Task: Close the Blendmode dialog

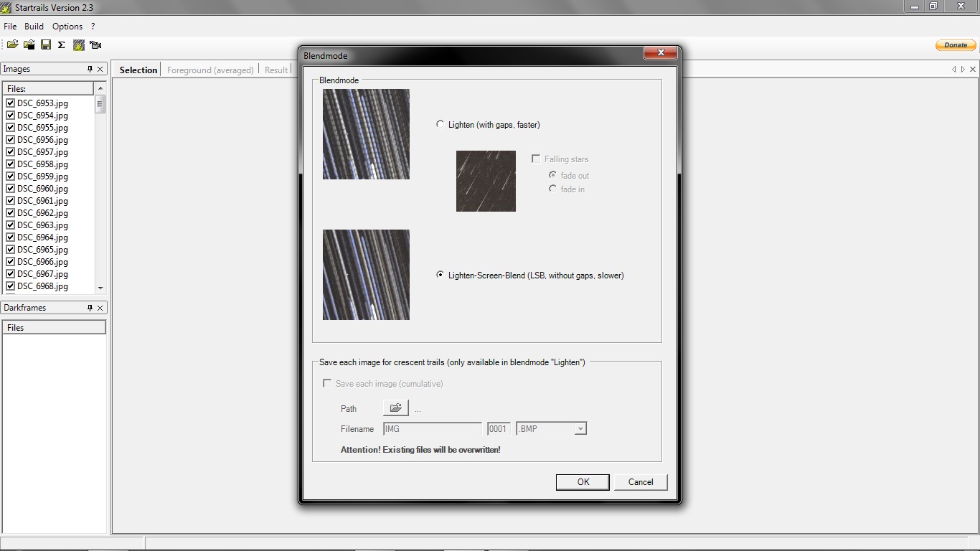Action: click(660, 53)
